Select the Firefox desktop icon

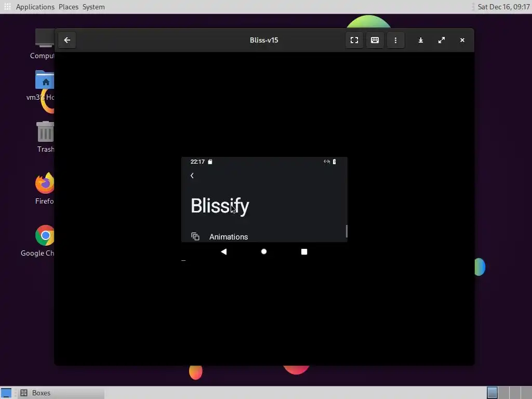(45, 189)
